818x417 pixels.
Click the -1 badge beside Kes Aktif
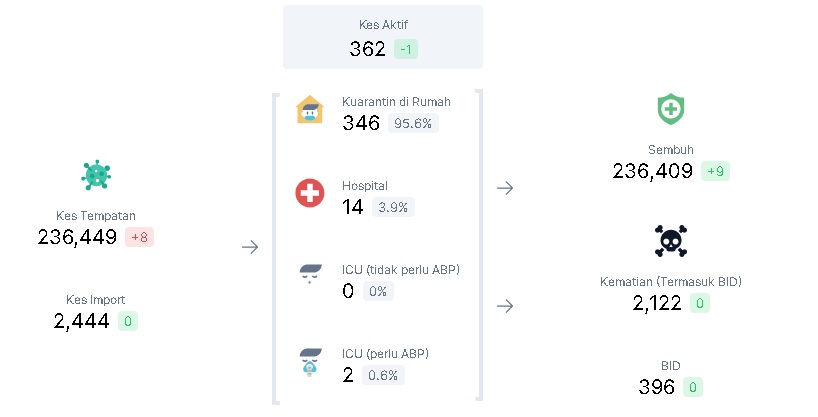[x=406, y=49]
